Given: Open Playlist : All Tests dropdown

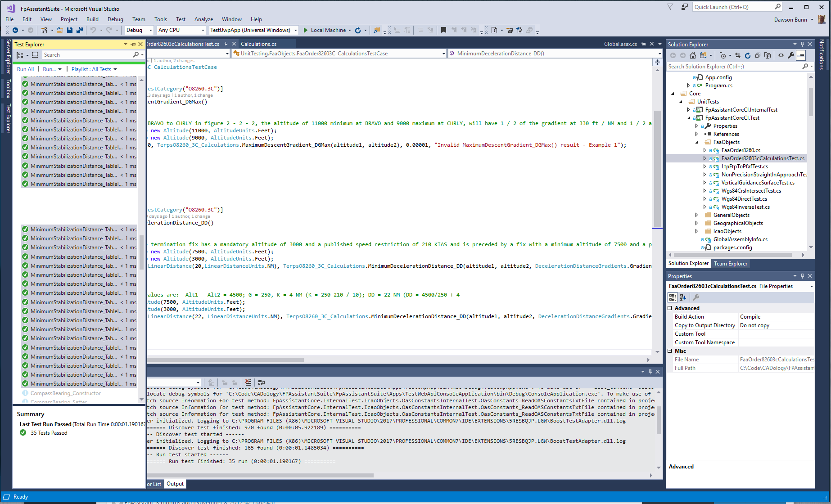Looking at the screenshot, I should point(94,69).
